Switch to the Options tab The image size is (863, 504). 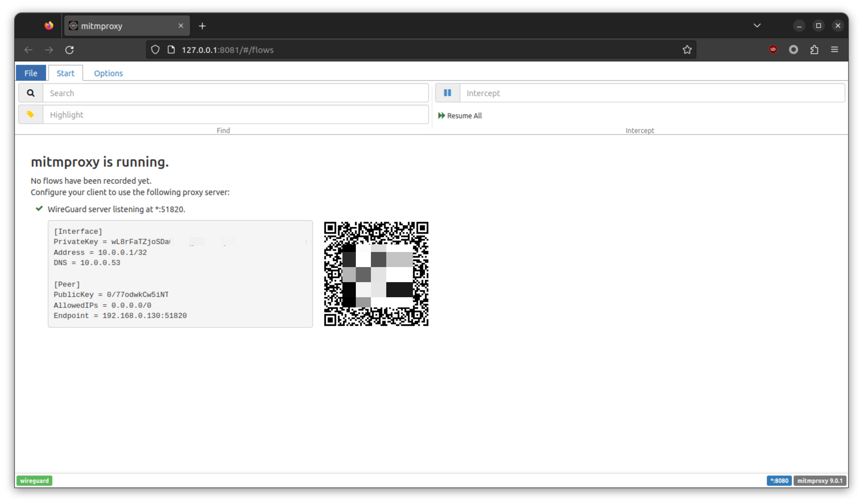click(x=108, y=73)
